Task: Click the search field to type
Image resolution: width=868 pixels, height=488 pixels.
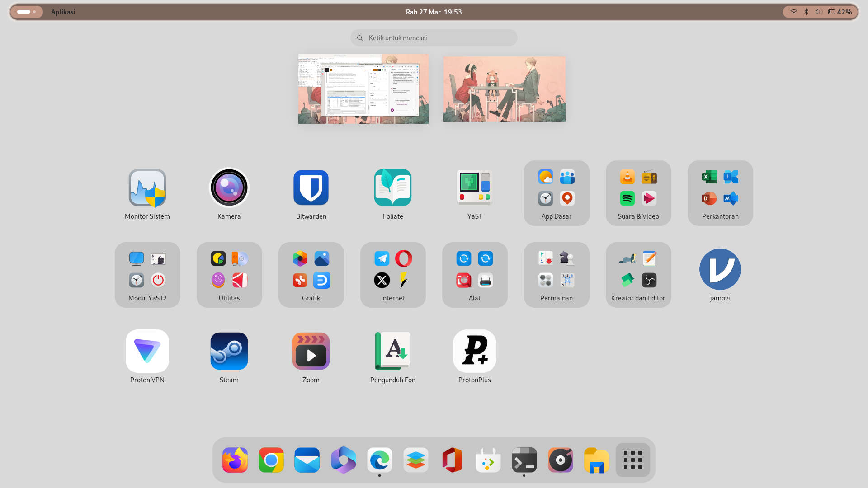Action: pyautogui.click(x=434, y=38)
